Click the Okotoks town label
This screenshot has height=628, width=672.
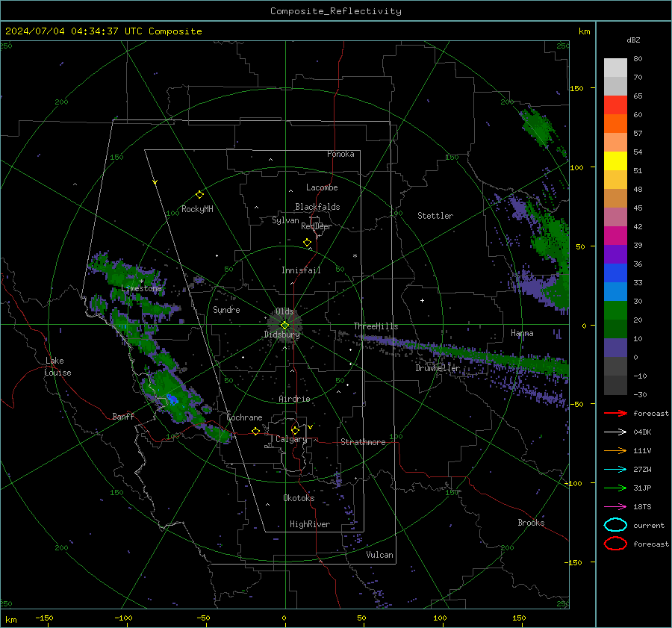(x=299, y=498)
